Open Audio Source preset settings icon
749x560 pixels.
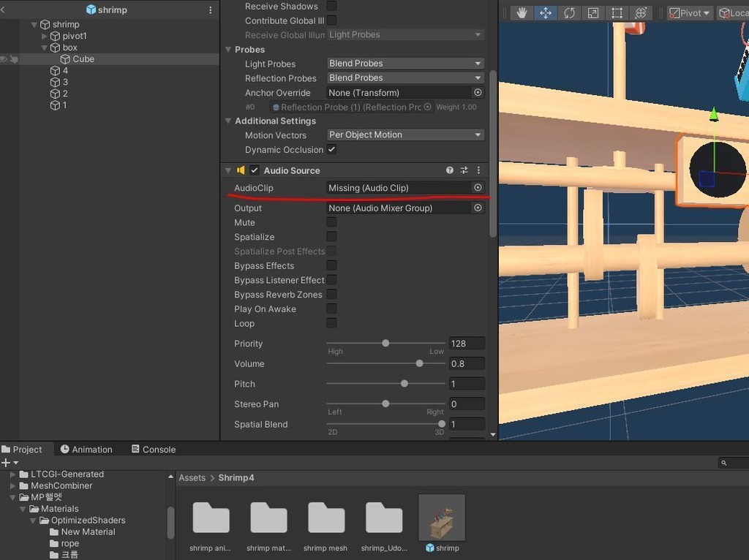(464, 170)
